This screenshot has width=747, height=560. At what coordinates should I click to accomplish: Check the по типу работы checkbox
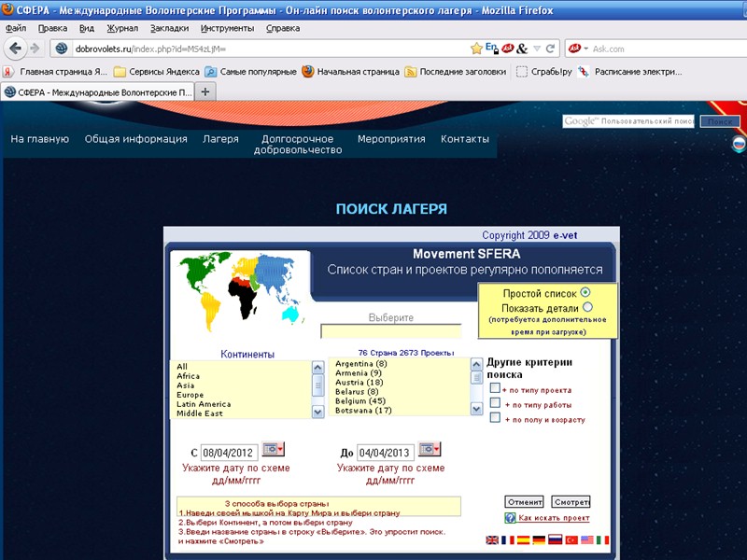[x=495, y=403]
